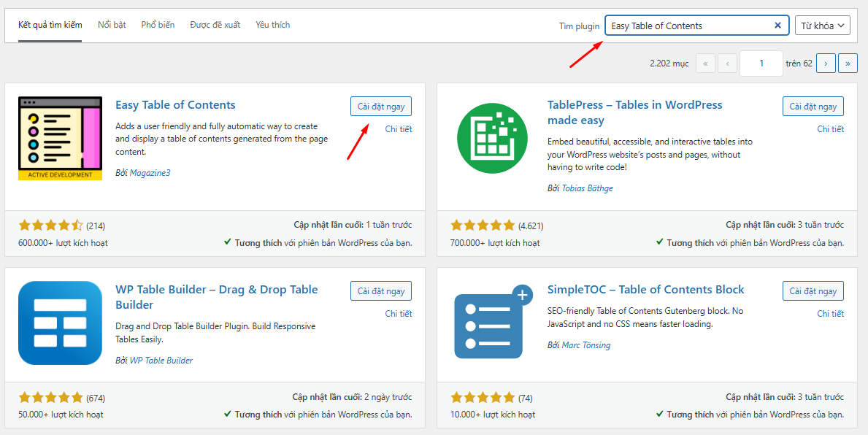Click the WP Table Builder plugin icon
The width and height of the screenshot is (868, 435).
point(60,323)
